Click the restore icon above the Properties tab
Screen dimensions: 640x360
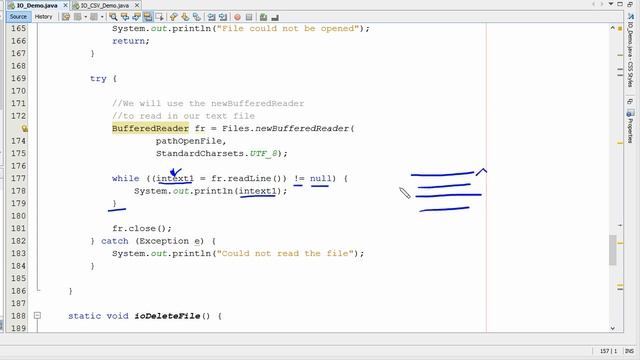(631, 101)
